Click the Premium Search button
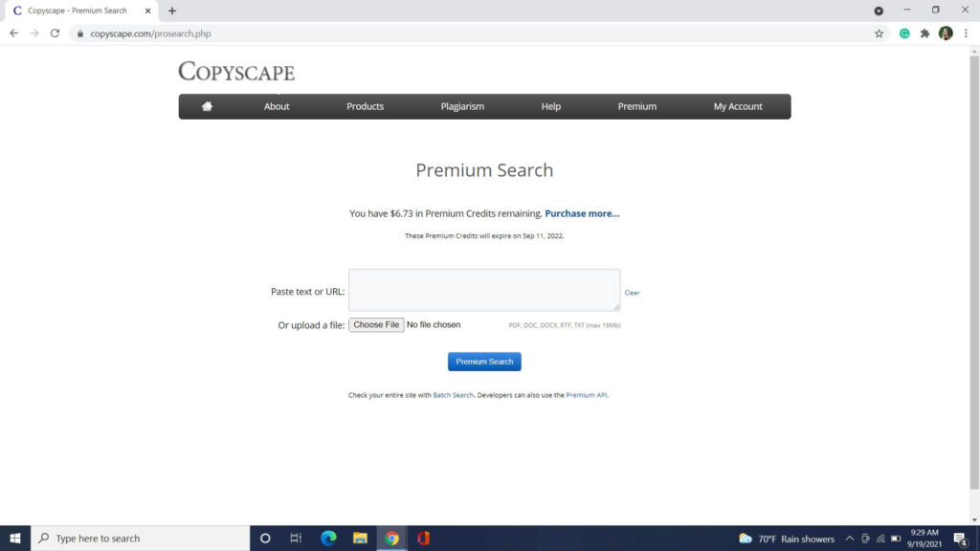 point(484,361)
